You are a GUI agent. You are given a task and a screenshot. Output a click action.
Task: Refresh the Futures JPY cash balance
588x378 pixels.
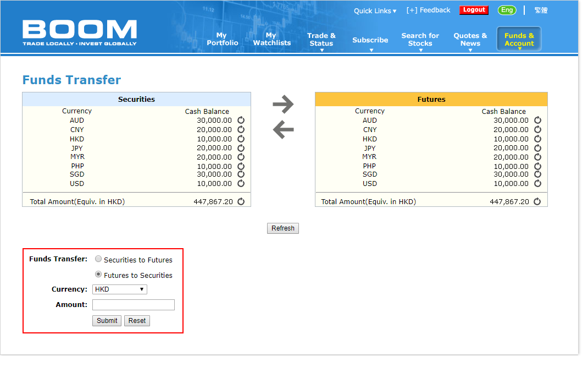tap(538, 148)
